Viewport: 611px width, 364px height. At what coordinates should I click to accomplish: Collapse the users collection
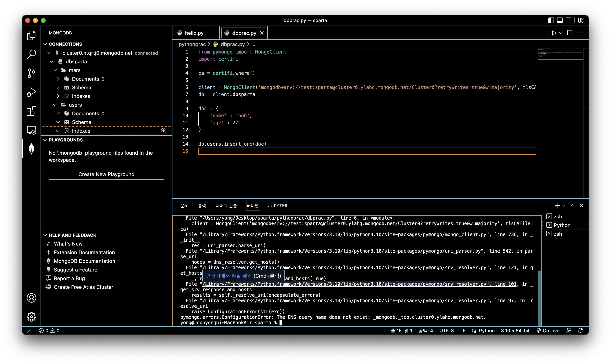[x=55, y=105]
